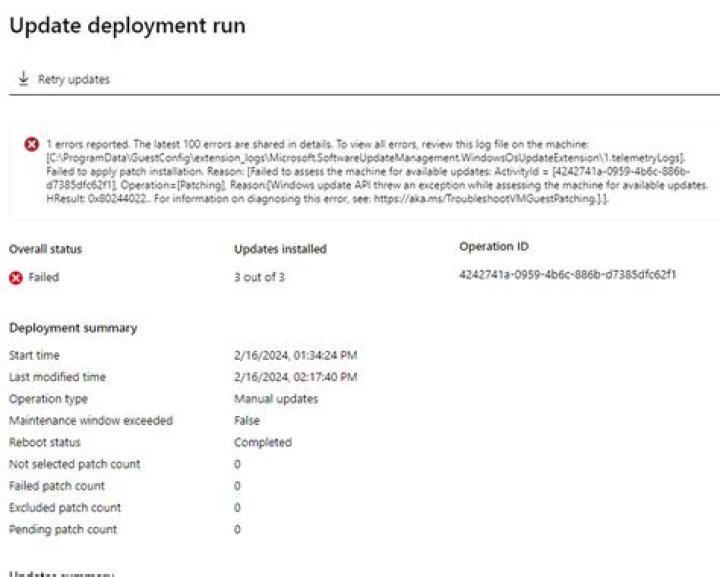Click the Retry updates button label
This screenshot has height=577, width=720.
tap(73, 79)
